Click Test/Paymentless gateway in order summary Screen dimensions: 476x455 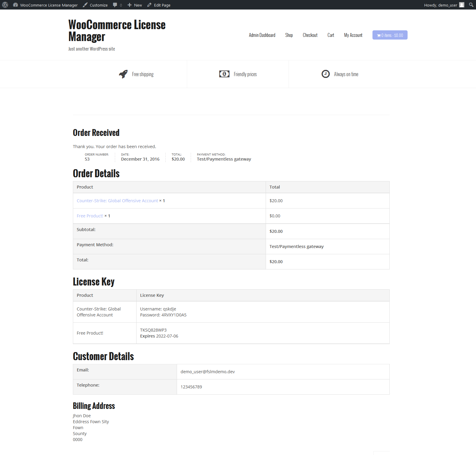tap(224, 159)
